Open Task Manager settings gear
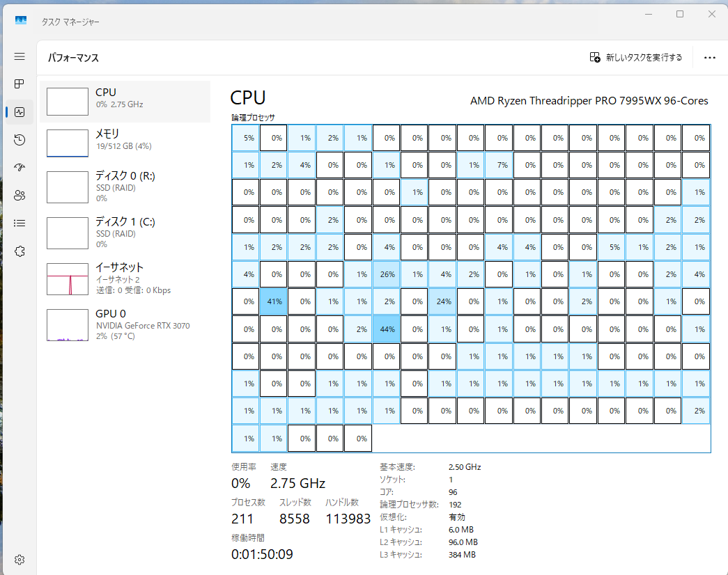The height and width of the screenshot is (575, 728). coord(20,560)
